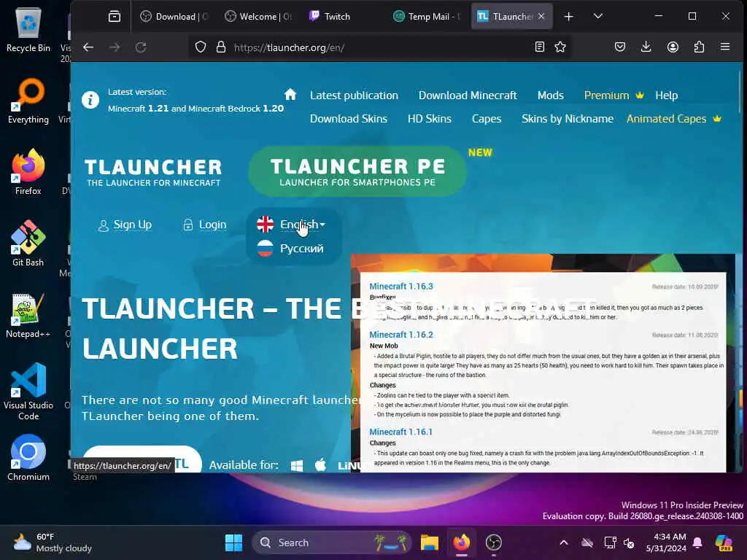
Task: Click TLauncher site home icon
Action: click(x=290, y=94)
